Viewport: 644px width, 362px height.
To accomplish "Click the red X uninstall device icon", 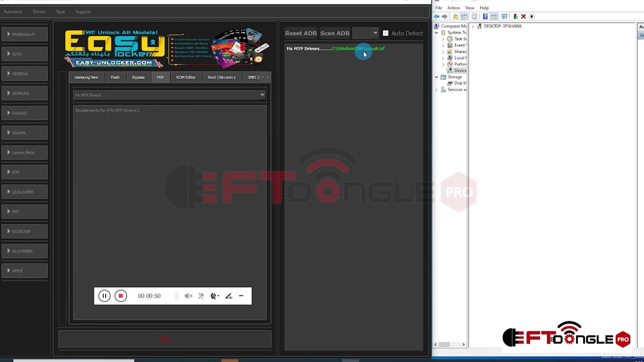I will pos(523,17).
